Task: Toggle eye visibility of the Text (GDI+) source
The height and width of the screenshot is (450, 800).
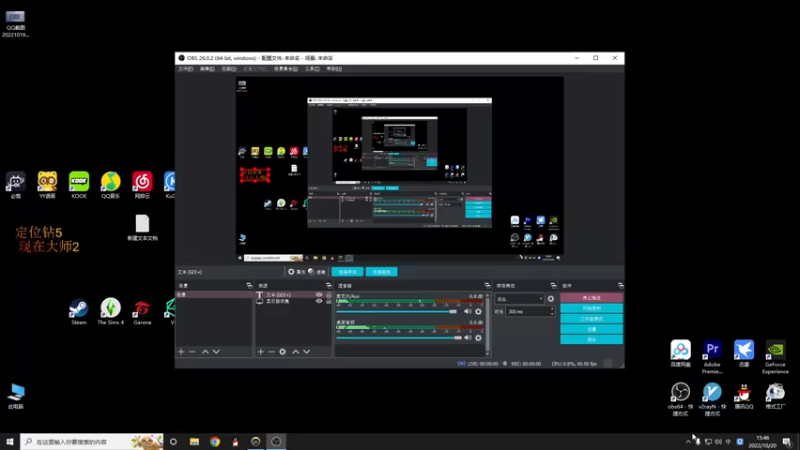Action: [319, 295]
